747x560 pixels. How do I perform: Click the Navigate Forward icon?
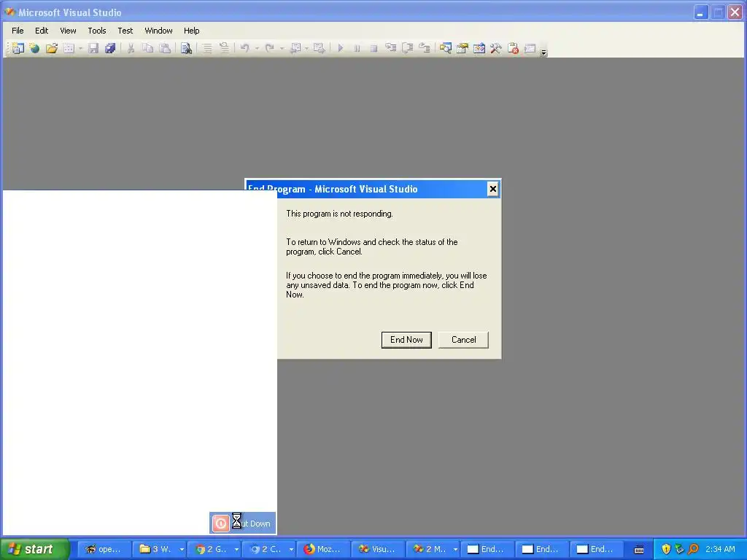(x=320, y=48)
